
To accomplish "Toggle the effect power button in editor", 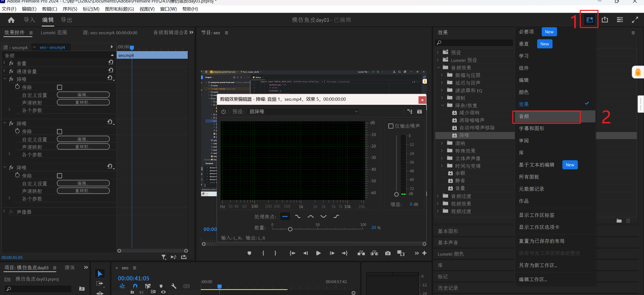I will coord(223,112).
